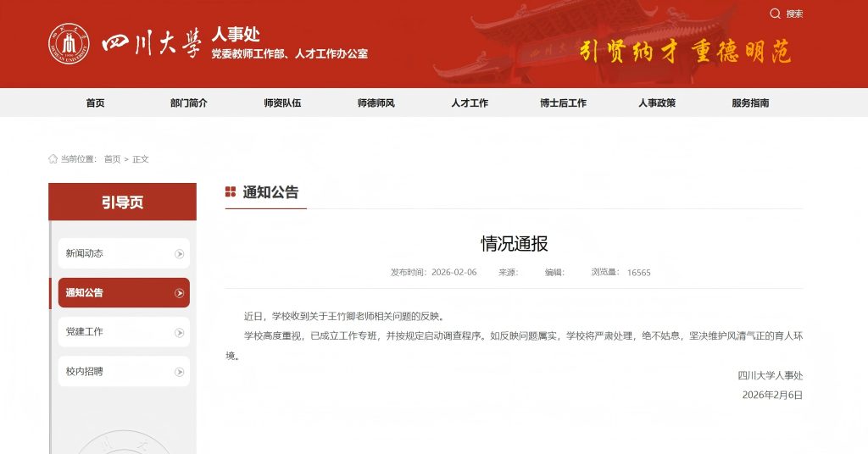Click the arrow icon on 校内招聘 row
Image resolution: width=868 pixels, height=454 pixels.
click(x=179, y=372)
